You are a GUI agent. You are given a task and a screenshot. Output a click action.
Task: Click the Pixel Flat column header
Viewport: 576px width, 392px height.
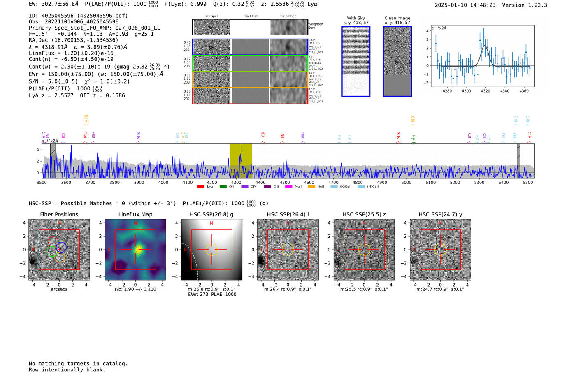coord(251,16)
